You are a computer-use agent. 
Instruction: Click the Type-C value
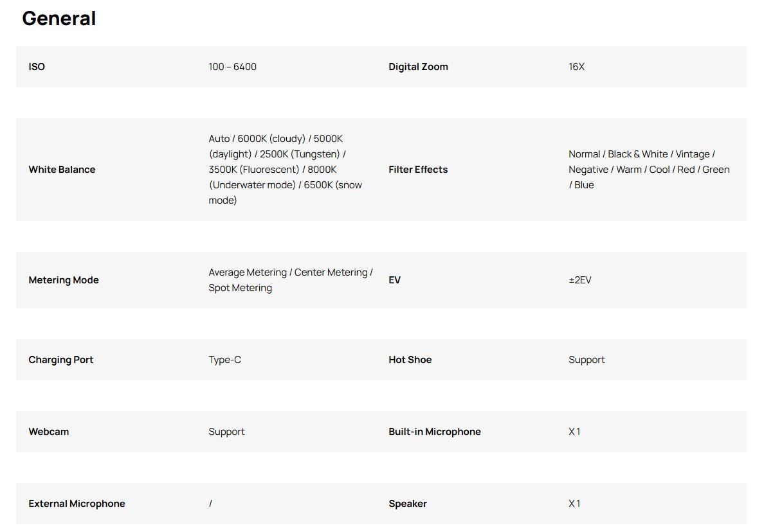pyautogui.click(x=224, y=360)
